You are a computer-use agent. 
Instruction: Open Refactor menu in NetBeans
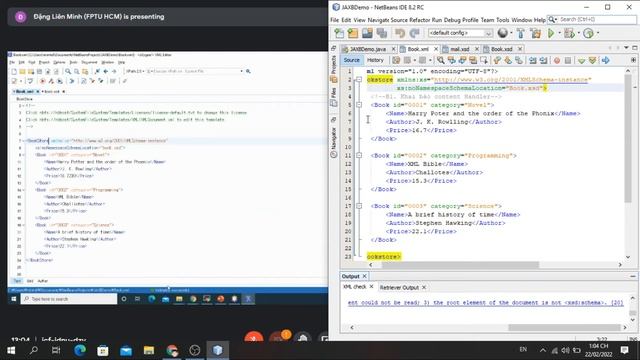(420, 20)
